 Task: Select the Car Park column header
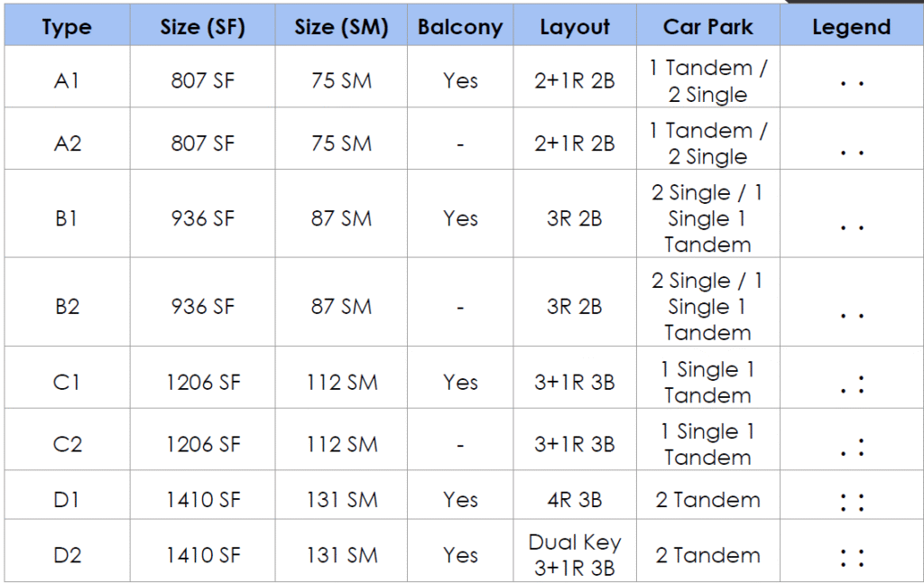[707, 27]
